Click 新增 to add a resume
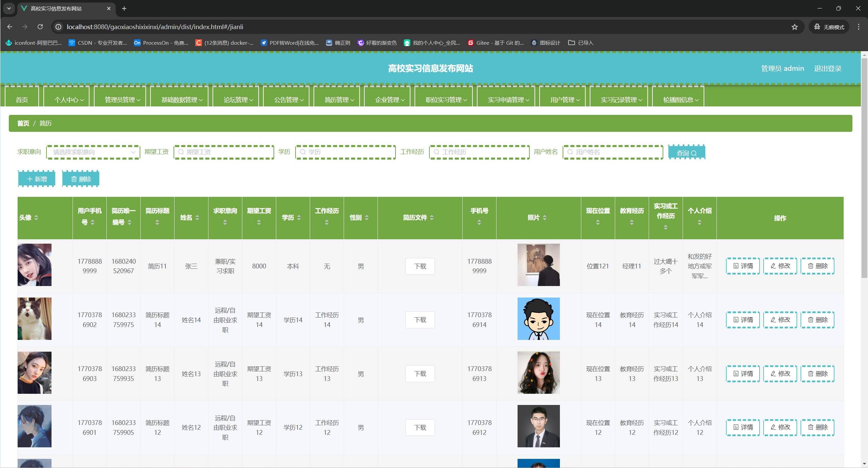This screenshot has height=468, width=868. (37, 179)
